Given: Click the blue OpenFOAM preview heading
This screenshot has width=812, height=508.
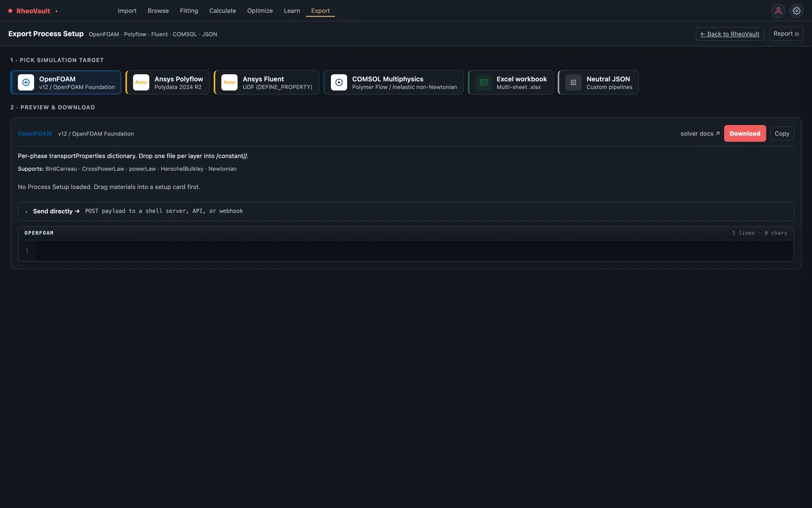Looking at the screenshot, I should [x=35, y=134].
